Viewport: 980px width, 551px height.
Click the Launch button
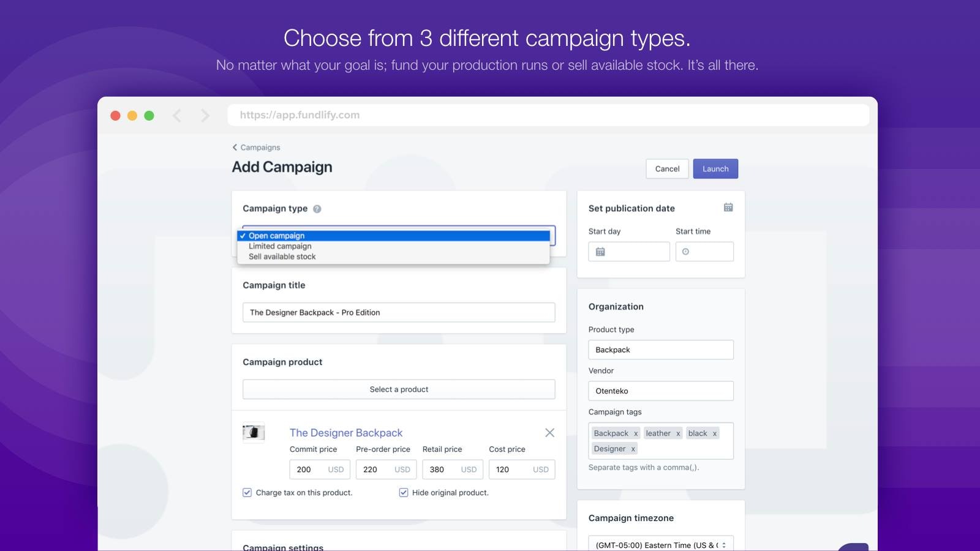pyautogui.click(x=715, y=168)
